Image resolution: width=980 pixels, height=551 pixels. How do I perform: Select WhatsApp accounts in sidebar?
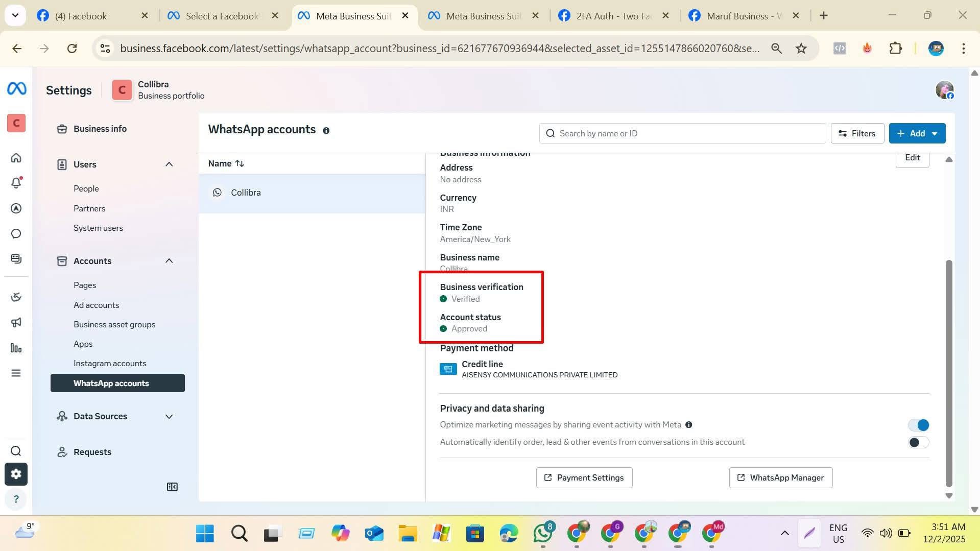tap(117, 383)
